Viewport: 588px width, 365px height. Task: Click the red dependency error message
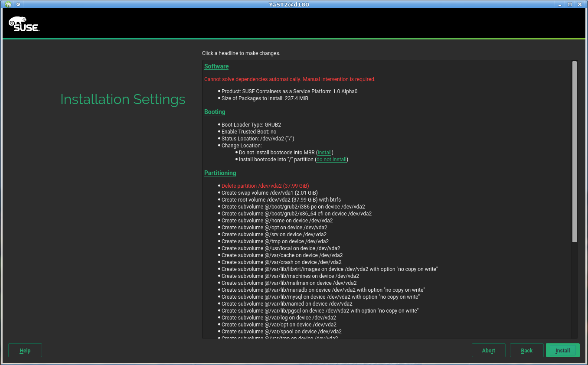[x=290, y=79]
